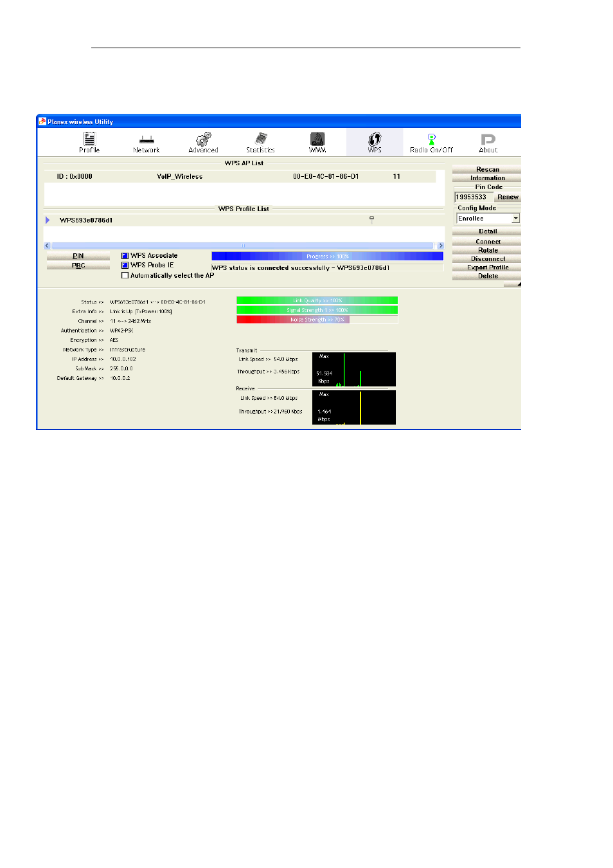Click the Transmit throughput graph
This screenshot has width=613, height=868.
click(x=354, y=369)
